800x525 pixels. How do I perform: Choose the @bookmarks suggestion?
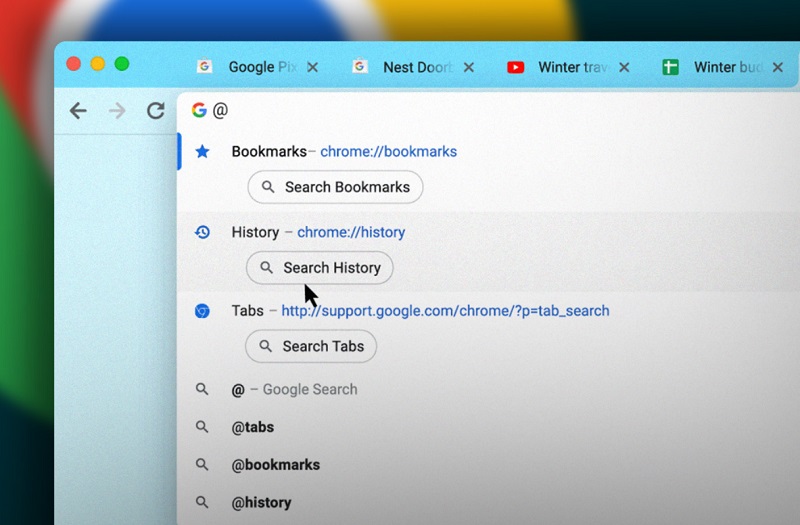(x=276, y=465)
